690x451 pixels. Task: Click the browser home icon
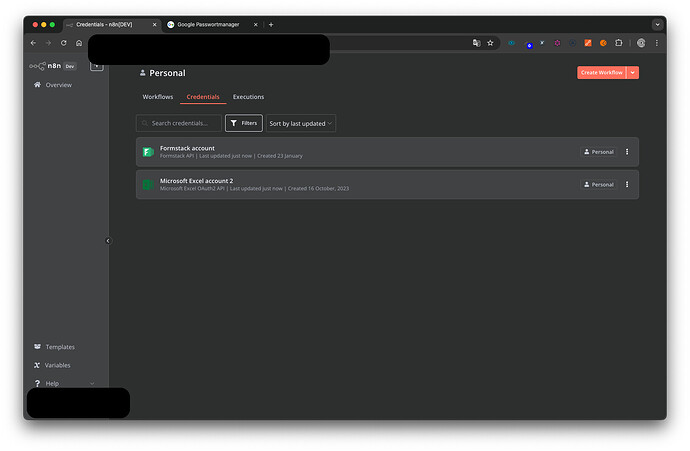[79, 43]
